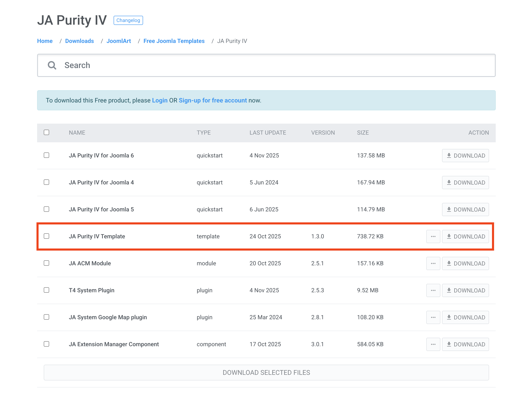The image size is (532, 402).
Task: Click the Sign-up for free account link
Action: (x=213, y=100)
